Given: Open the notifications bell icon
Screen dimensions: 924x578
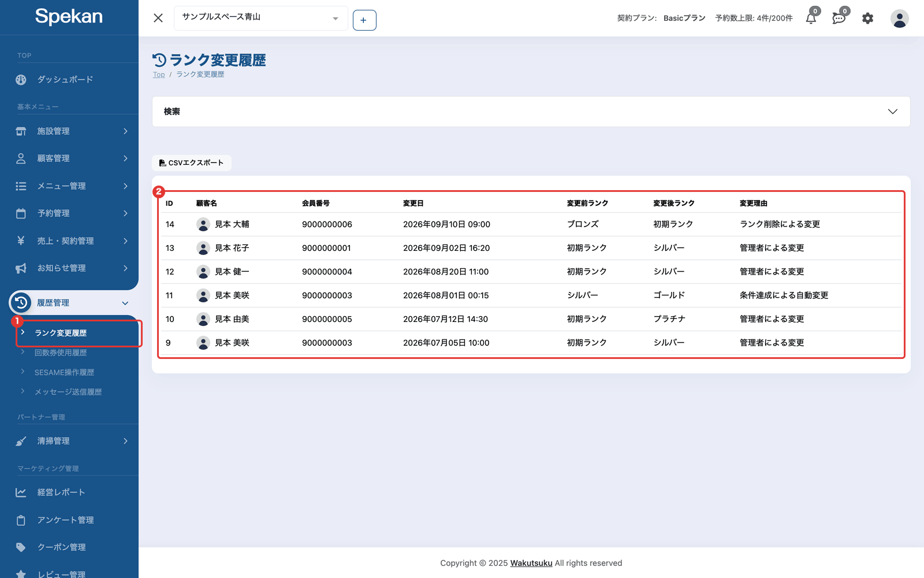Looking at the screenshot, I should coord(811,18).
